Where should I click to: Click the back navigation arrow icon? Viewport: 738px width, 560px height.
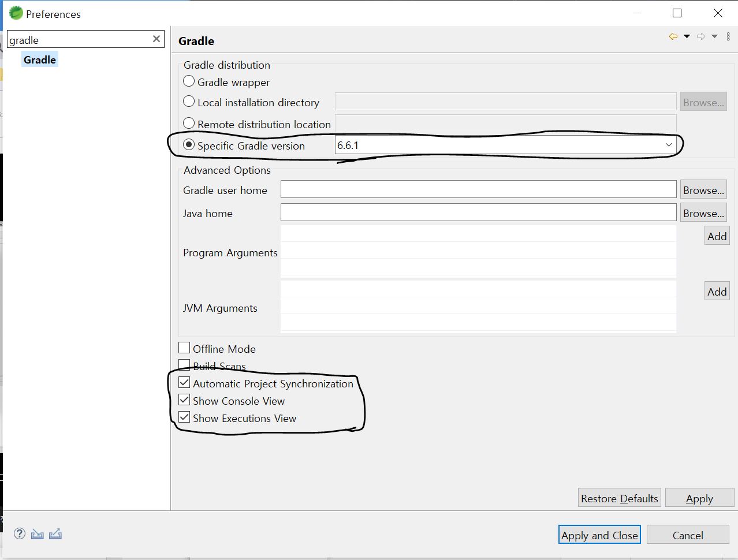(x=672, y=36)
